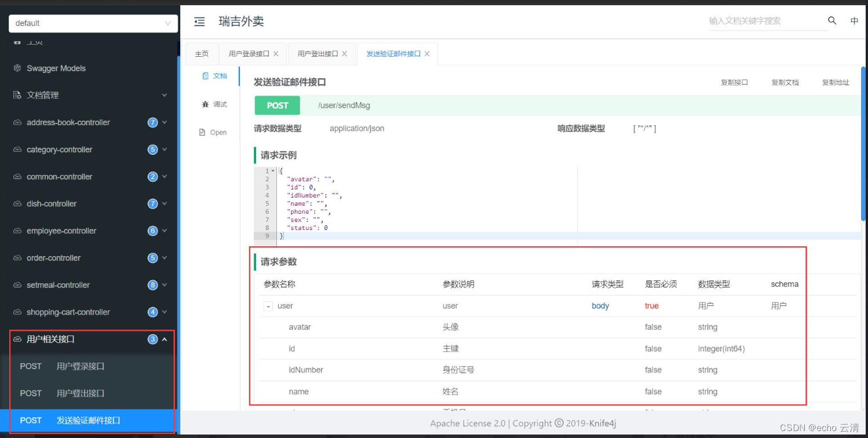Screen dimensions: 868x438
Task: Expand common-controller group
Action: (x=89, y=177)
